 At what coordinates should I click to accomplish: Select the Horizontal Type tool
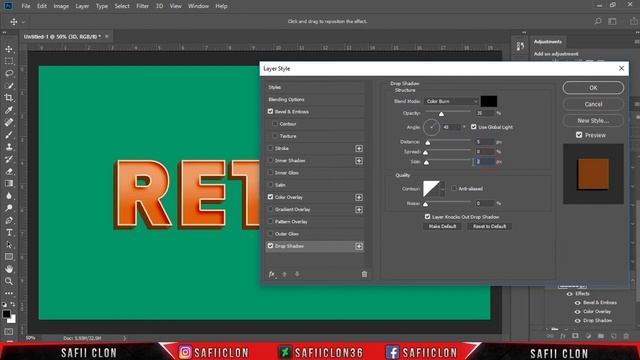point(9,233)
